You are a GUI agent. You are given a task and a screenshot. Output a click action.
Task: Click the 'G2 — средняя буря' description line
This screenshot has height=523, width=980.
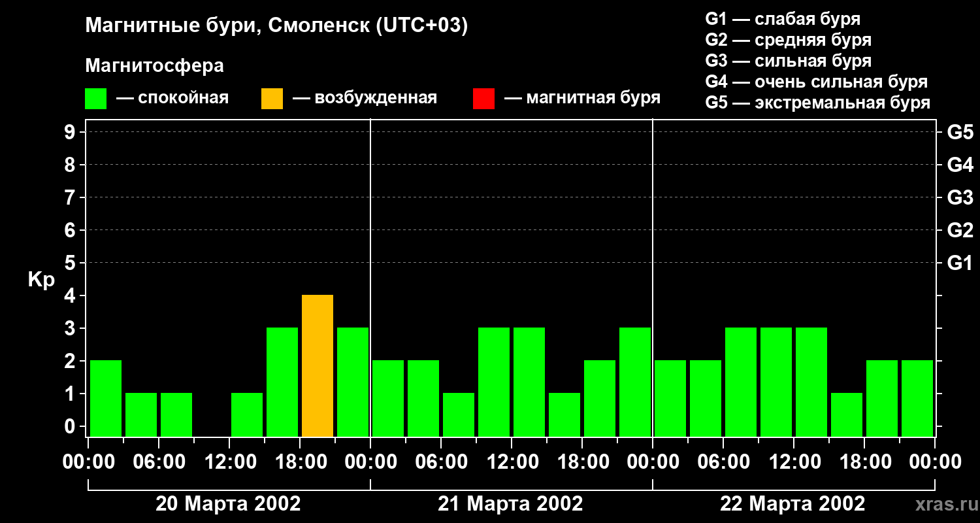coord(788,40)
